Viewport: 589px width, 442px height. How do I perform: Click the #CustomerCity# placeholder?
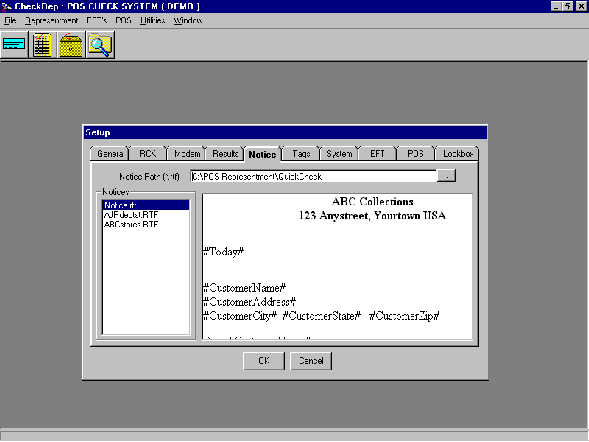tap(240, 316)
